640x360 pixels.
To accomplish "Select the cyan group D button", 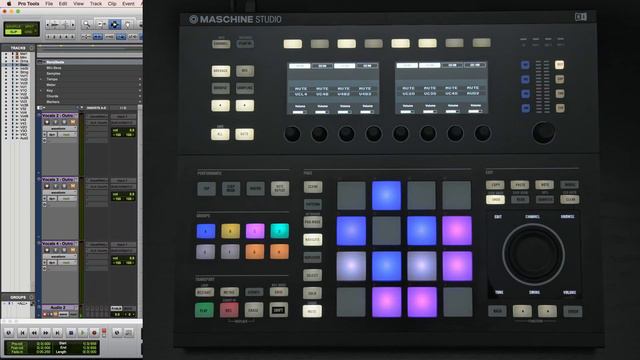I will [x=280, y=231].
